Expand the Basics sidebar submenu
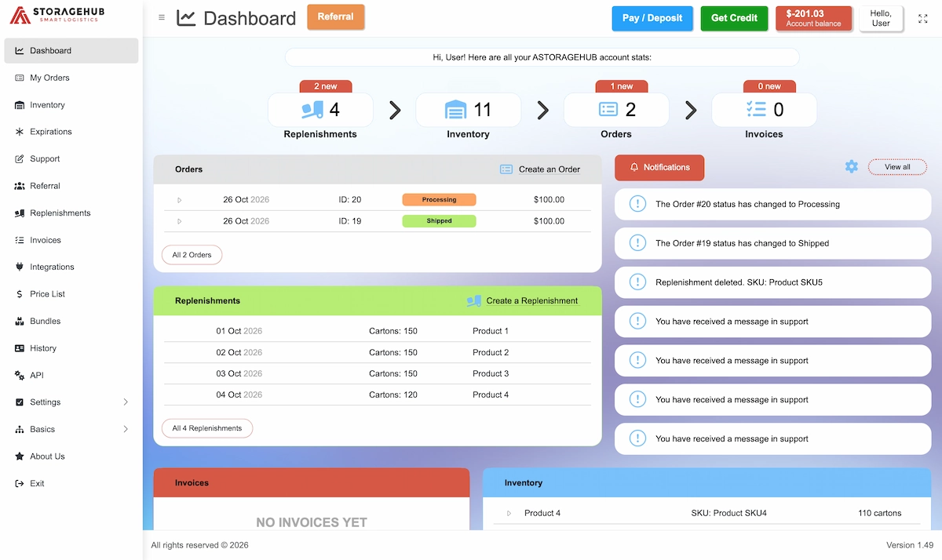The height and width of the screenshot is (560, 942). (126, 429)
